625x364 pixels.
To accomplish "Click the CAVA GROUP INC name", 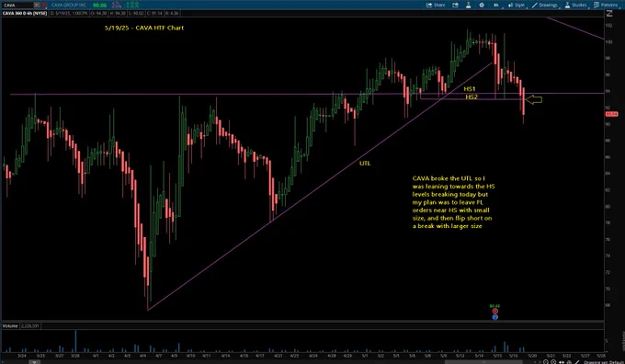I will tap(69, 6).
